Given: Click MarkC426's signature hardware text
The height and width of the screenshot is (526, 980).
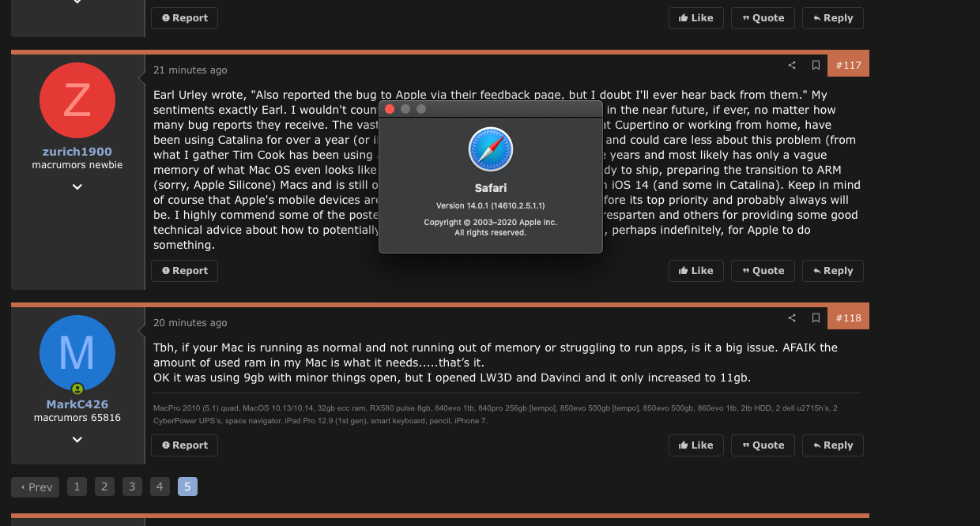Looking at the screenshot, I should 496,415.
